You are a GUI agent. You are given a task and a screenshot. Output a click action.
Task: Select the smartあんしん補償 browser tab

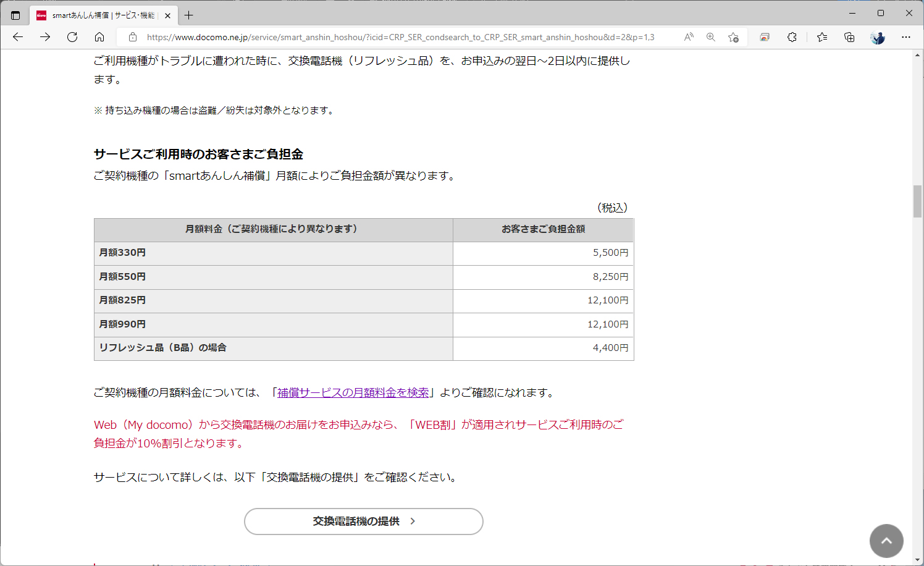(x=99, y=15)
